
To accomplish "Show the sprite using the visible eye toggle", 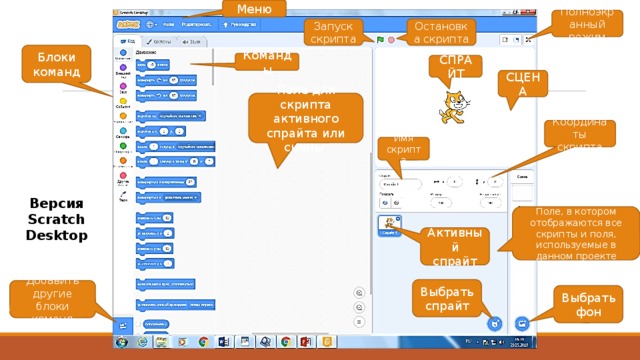I will tap(385, 203).
